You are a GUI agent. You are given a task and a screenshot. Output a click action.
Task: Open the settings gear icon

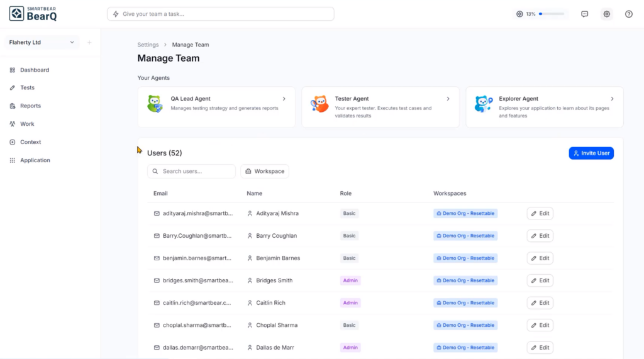[x=606, y=14]
